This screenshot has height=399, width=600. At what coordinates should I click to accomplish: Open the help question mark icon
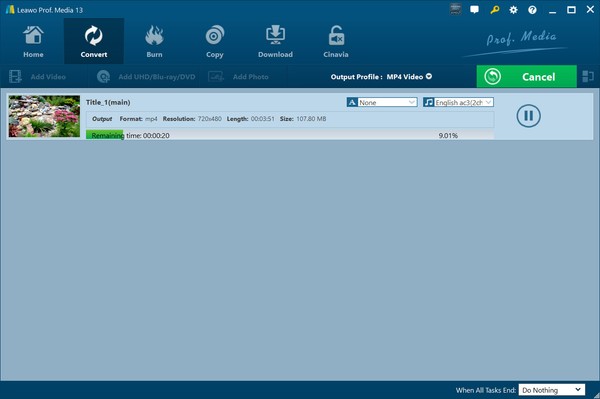(x=532, y=10)
